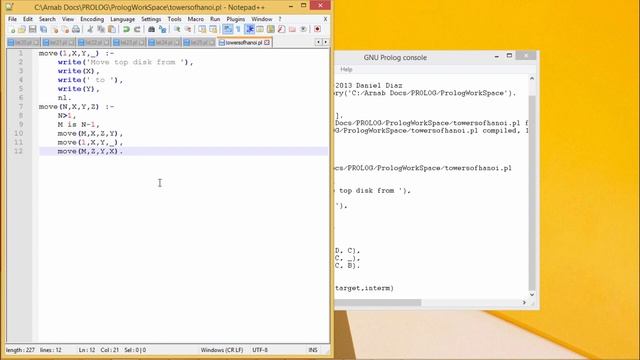Screen dimensions: 640x360
Task: Open the View menu
Action: click(68, 19)
